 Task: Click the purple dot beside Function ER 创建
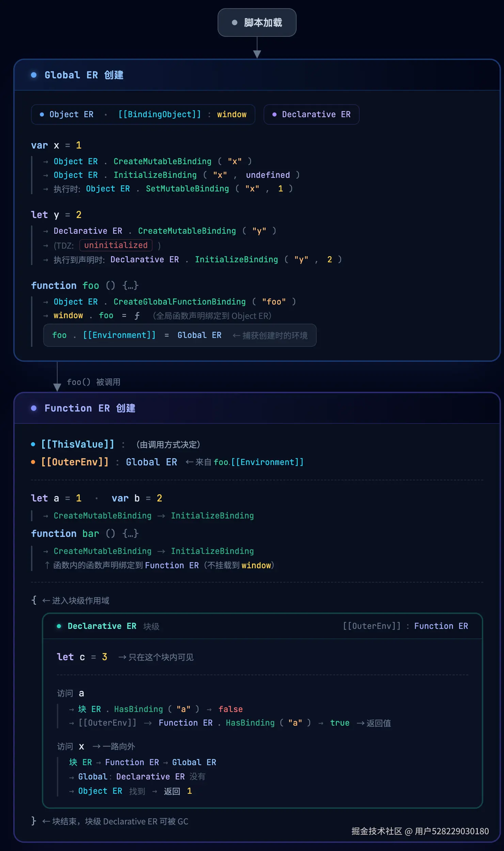(x=34, y=408)
